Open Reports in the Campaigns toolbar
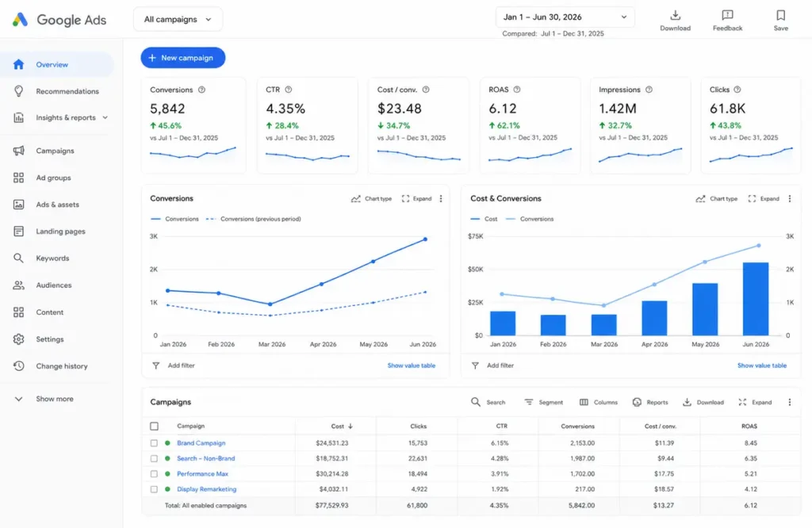The width and height of the screenshot is (812, 528). pyautogui.click(x=650, y=402)
